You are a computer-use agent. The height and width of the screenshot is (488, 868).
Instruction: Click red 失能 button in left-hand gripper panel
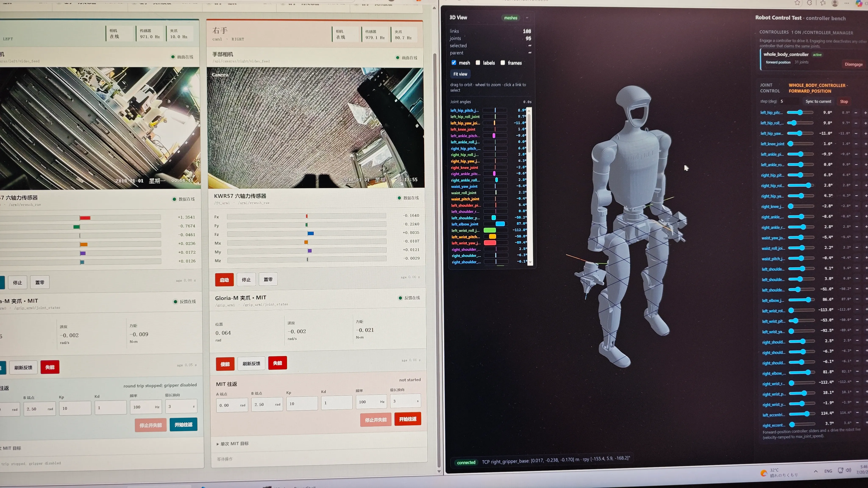point(50,367)
